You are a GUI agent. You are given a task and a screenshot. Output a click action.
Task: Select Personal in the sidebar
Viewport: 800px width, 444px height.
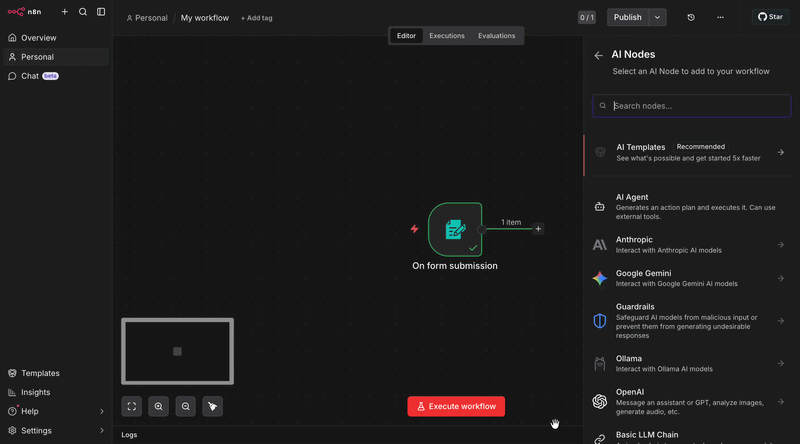(56, 57)
